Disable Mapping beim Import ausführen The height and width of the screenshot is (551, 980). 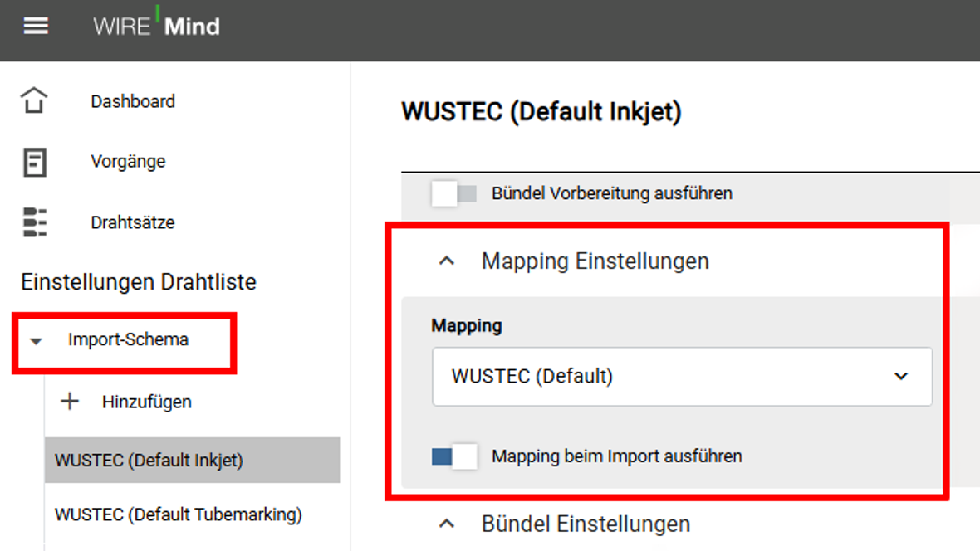click(454, 456)
